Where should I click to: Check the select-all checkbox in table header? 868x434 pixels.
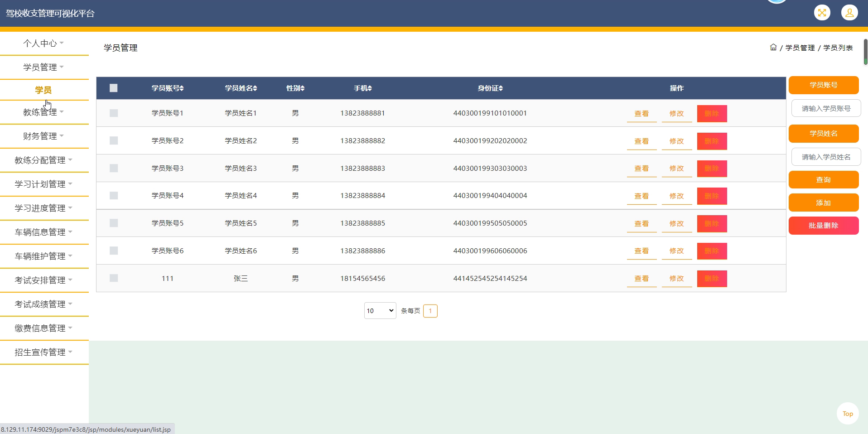114,88
